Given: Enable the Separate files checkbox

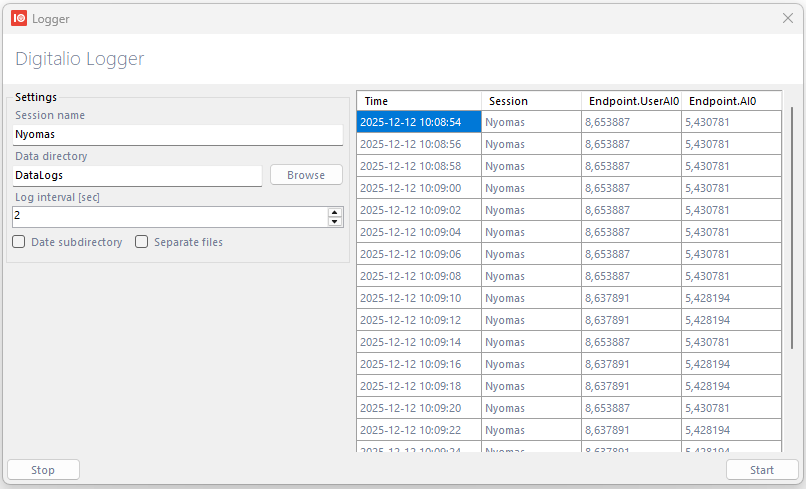Looking at the screenshot, I should 141,242.
